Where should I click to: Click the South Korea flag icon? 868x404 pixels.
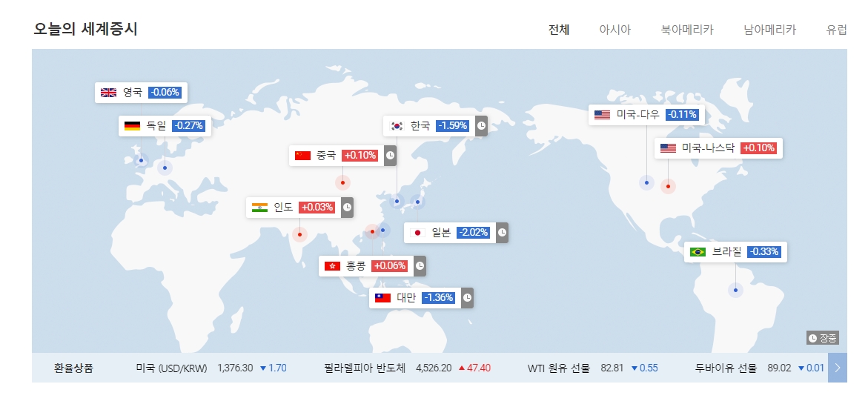pos(397,126)
